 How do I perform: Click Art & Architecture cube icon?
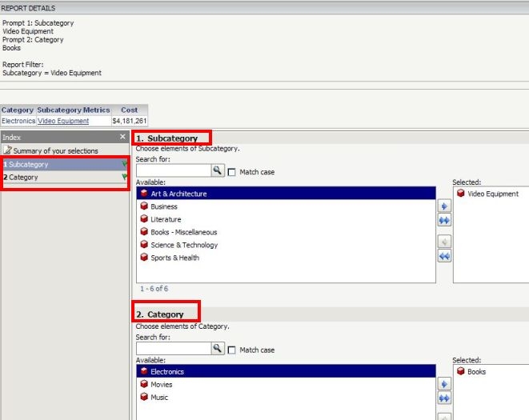(x=144, y=193)
